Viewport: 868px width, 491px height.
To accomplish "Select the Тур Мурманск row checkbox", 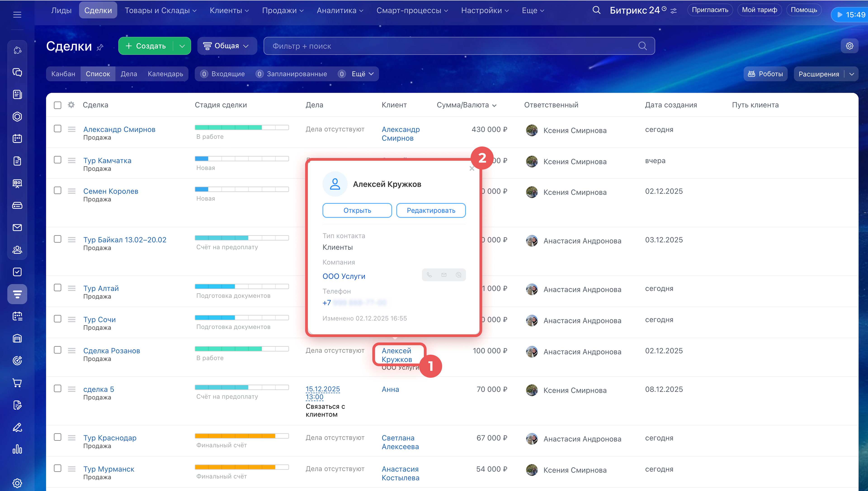I will click(x=58, y=468).
